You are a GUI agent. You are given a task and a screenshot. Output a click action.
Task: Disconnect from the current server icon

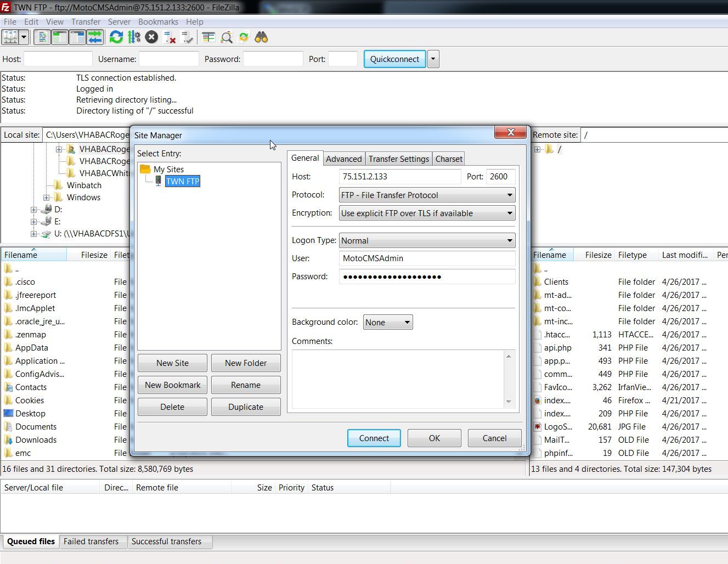[x=170, y=37]
